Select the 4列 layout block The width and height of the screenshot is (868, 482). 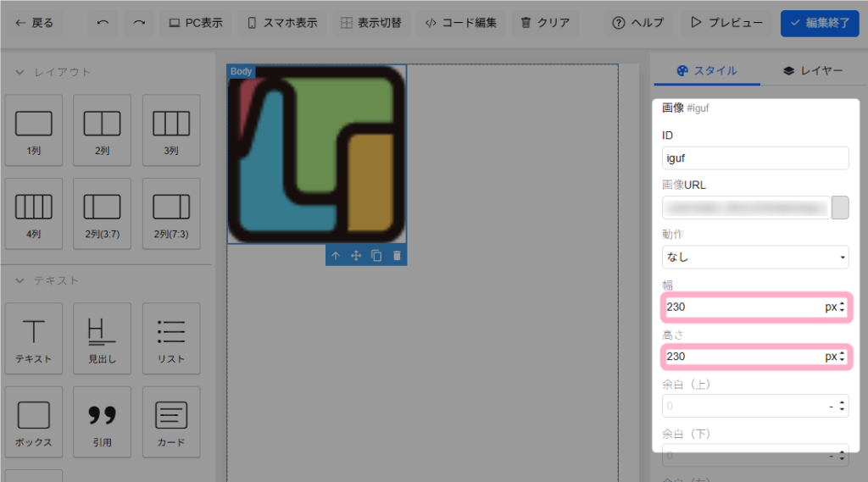(x=34, y=213)
